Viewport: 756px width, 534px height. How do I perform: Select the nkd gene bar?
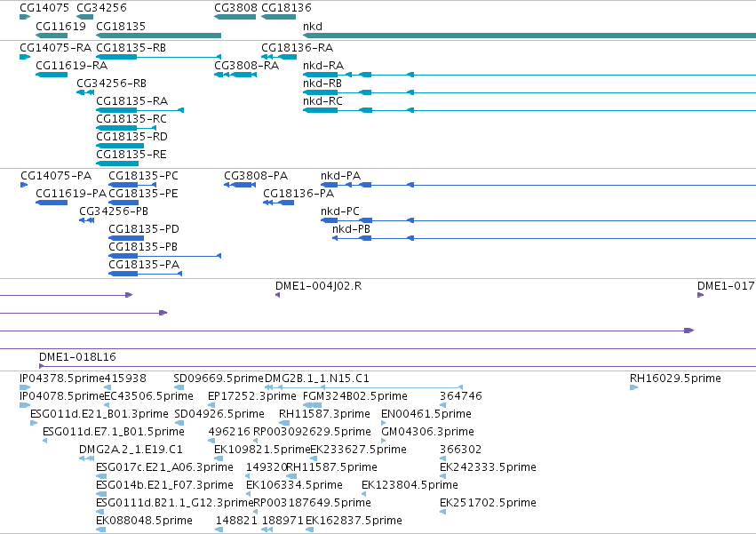529,36
